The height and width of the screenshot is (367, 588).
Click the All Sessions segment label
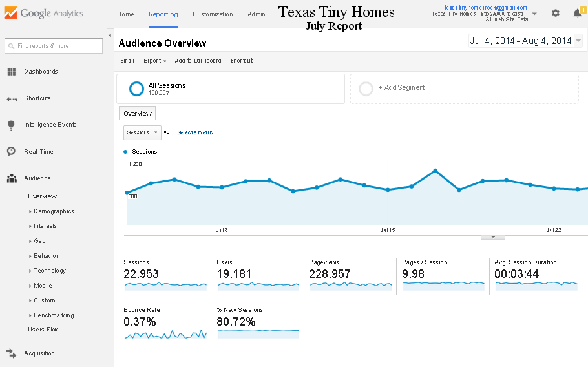tap(167, 85)
